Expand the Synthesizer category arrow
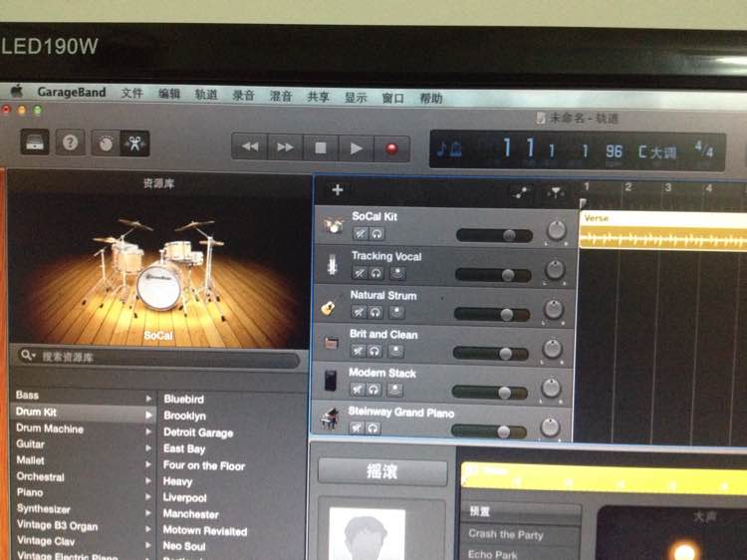 pyautogui.click(x=148, y=513)
